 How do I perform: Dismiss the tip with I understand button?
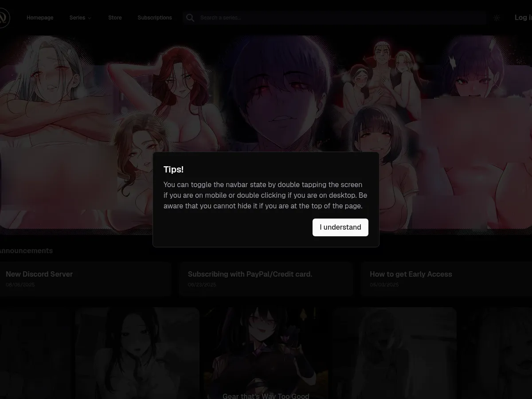click(340, 227)
